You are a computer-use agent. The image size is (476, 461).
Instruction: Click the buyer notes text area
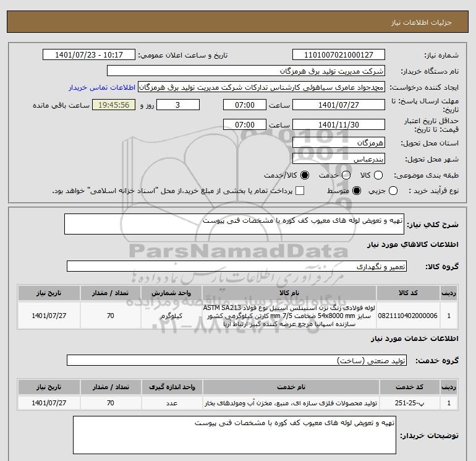(x=235, y=435)
